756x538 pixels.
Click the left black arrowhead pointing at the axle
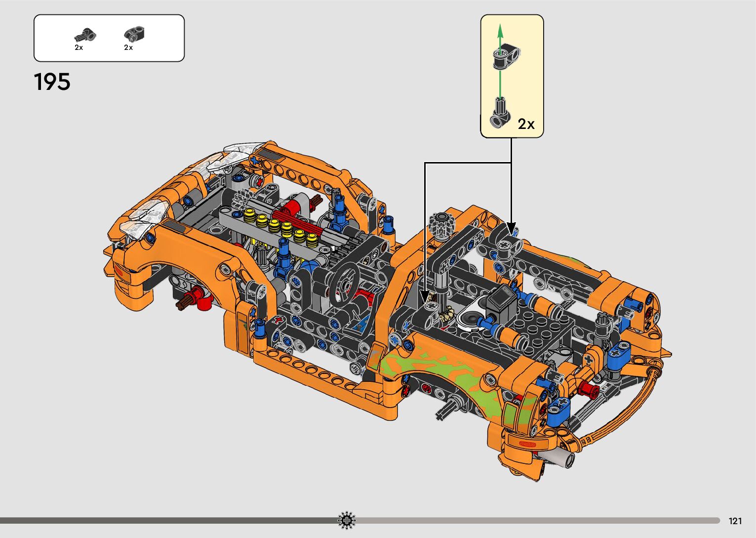(x=425, y=295)
